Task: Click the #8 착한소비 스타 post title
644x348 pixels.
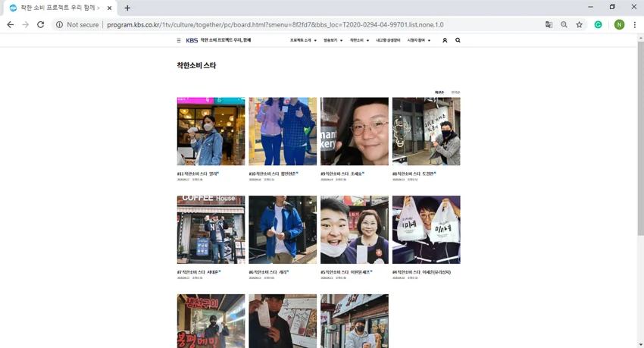Action: click(414, 174)
